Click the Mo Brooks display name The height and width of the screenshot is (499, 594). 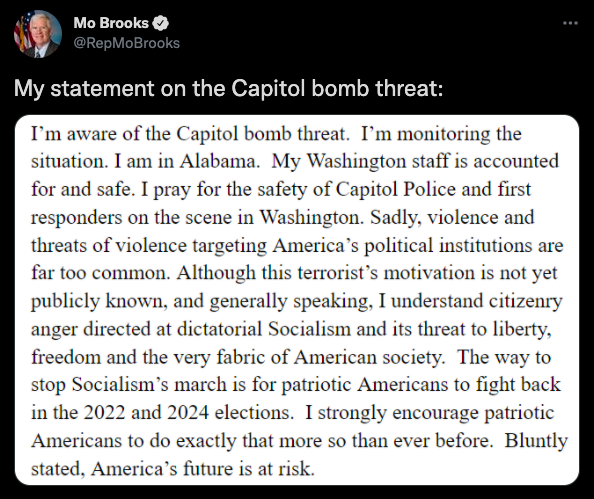111,23
